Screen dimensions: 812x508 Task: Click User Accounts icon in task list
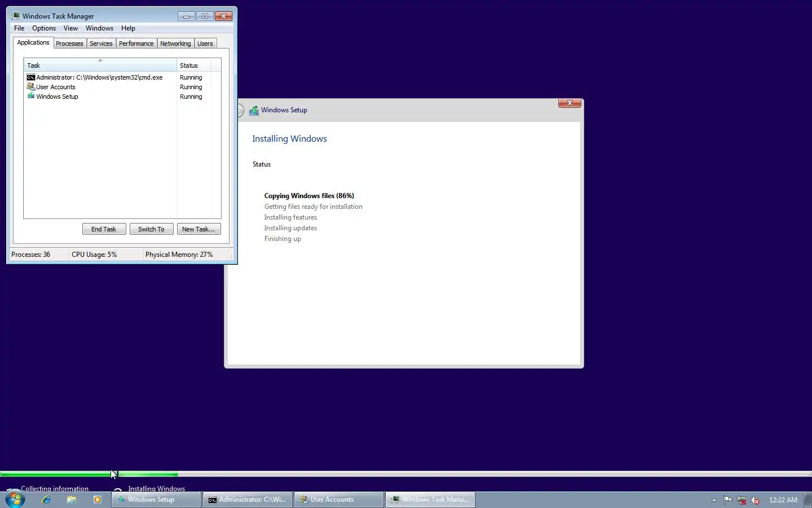pos(31,87)
